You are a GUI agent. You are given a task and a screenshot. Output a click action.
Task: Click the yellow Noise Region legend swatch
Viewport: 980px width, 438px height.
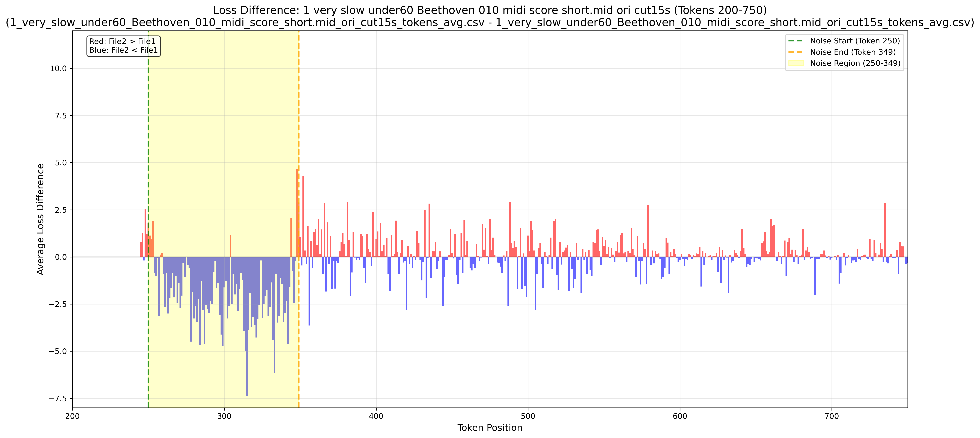(x=796, y=63)
